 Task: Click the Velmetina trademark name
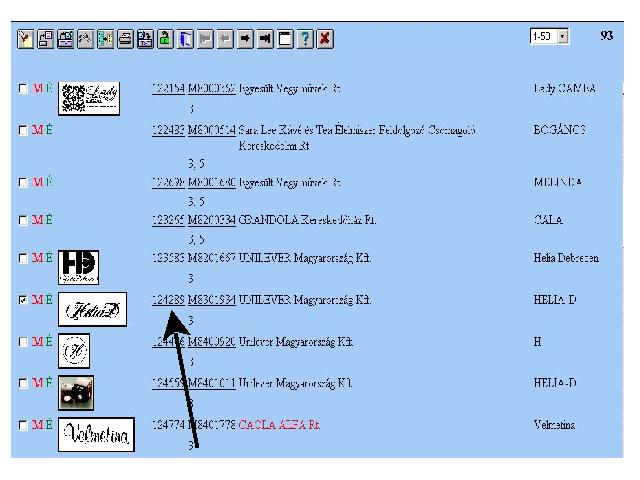[554, 425]
